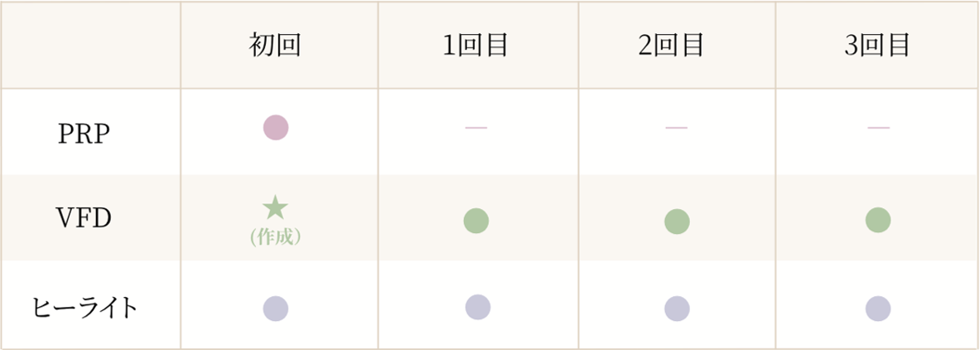Select the 初回 column header

pos(276,46)
